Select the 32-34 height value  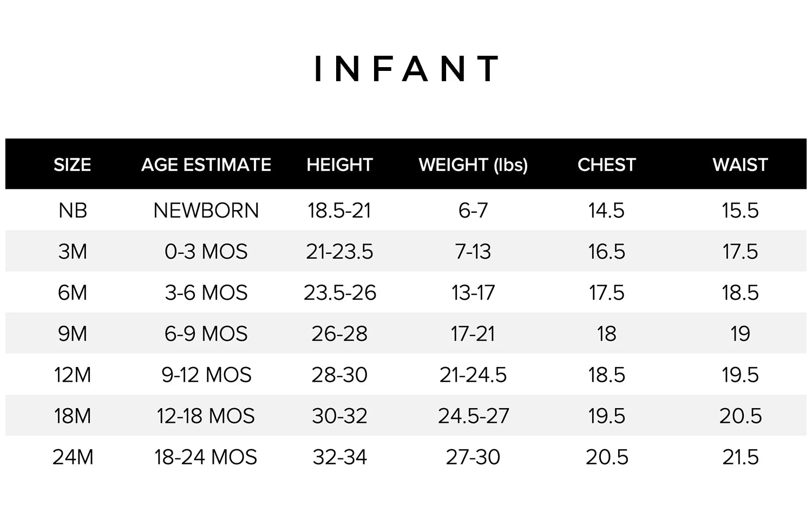(340, 457)
